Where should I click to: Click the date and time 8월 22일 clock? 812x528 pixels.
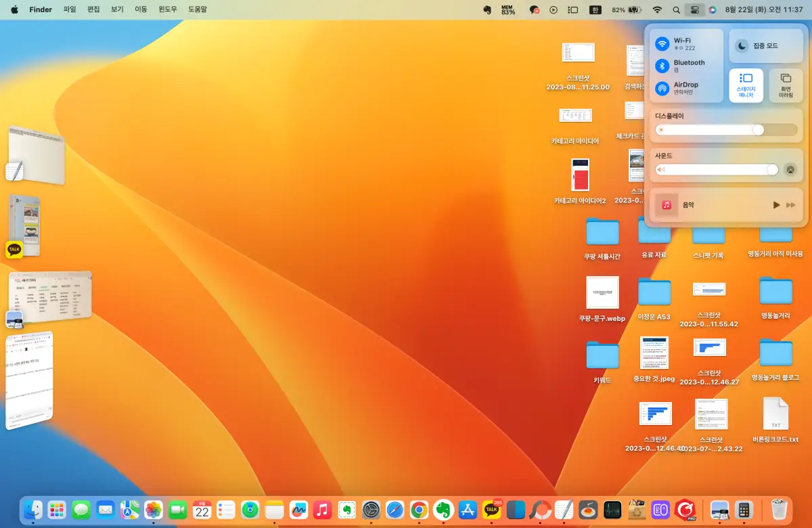point(764,10)
